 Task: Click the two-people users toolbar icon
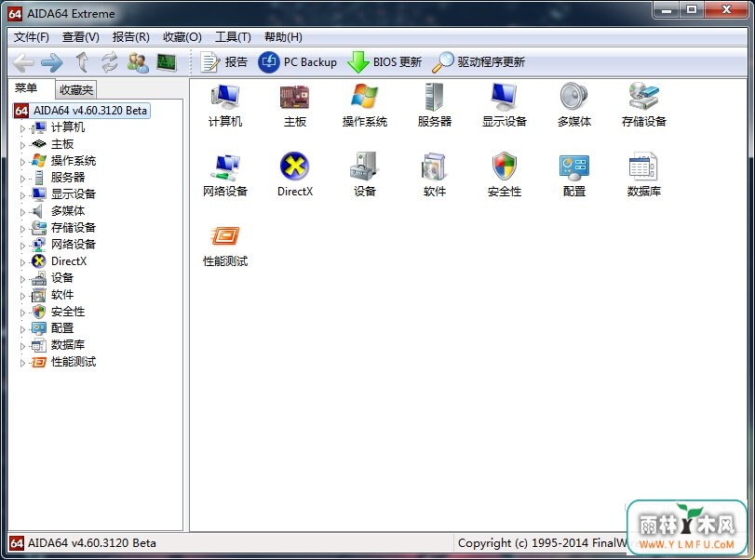(x=138, y=62)
